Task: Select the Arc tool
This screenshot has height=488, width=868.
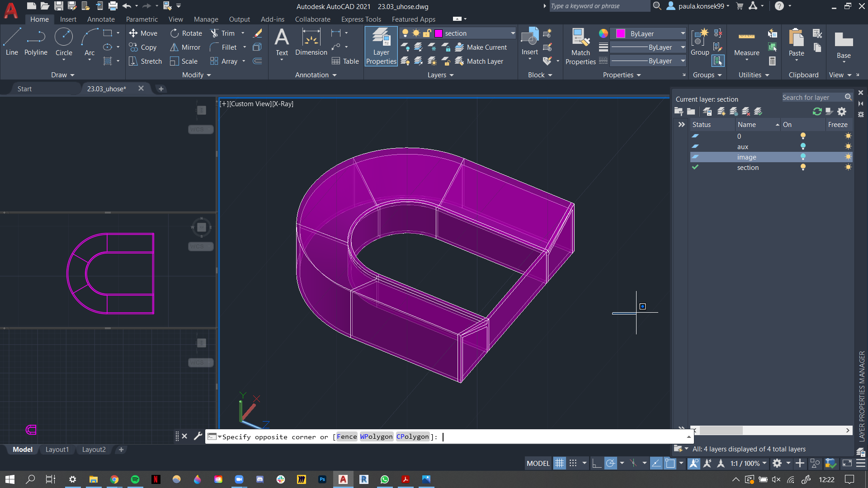Action: pyautogui.click(x=90, y=42)
